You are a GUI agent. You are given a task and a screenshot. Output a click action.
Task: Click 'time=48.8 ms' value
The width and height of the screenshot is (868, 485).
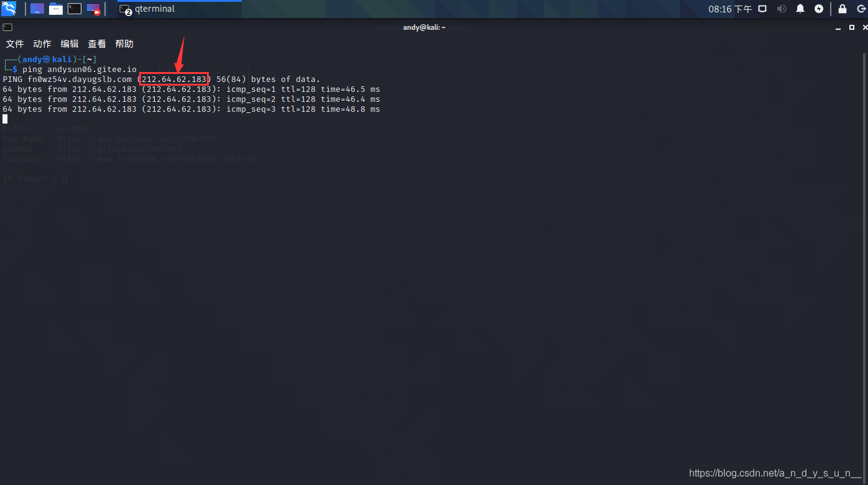(350, 109)
